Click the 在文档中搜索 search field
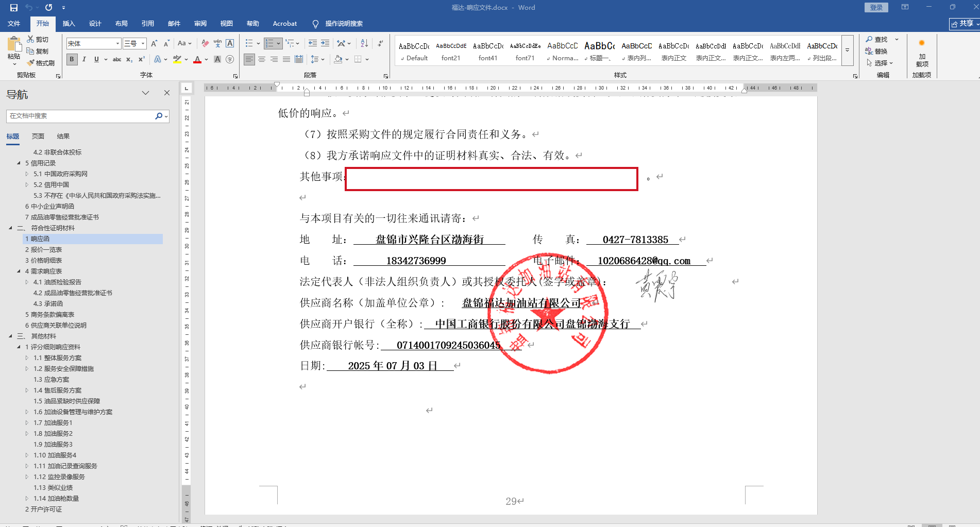This screenshot has width=980, height=527. (x=81, y=116)
